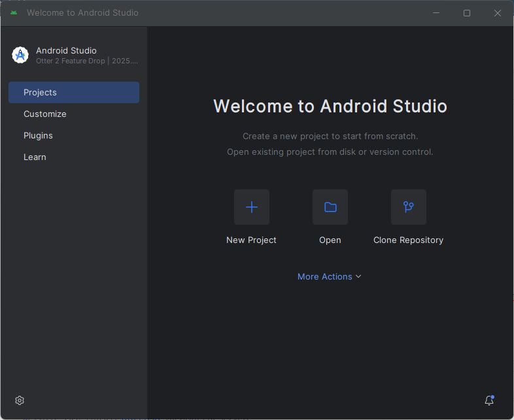Click the New Project label

[251, 240]
